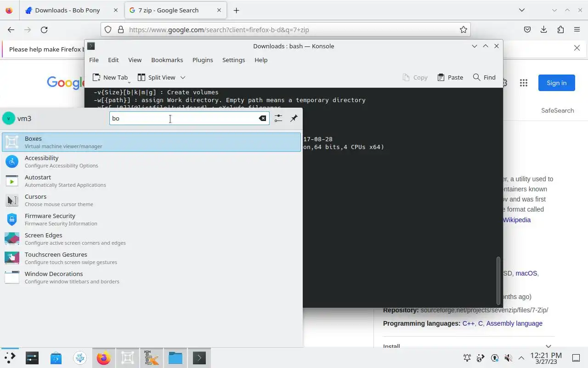Screen dimensions: 588x368
Task: Open Google apps grid
Action: tap(524, 83)
